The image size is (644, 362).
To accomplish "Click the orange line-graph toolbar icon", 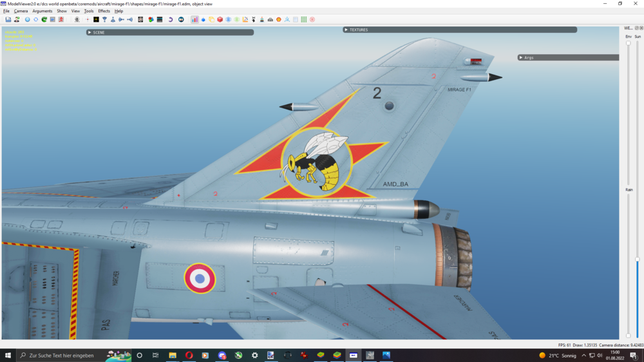I will [x=245, y=19].
